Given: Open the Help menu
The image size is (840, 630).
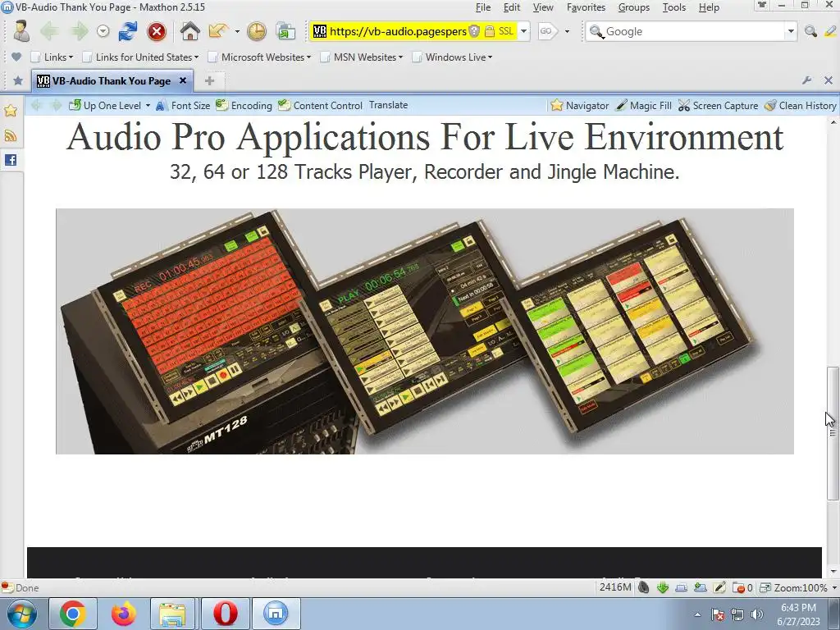Looking at the screenshot, I should coord(709,7).
